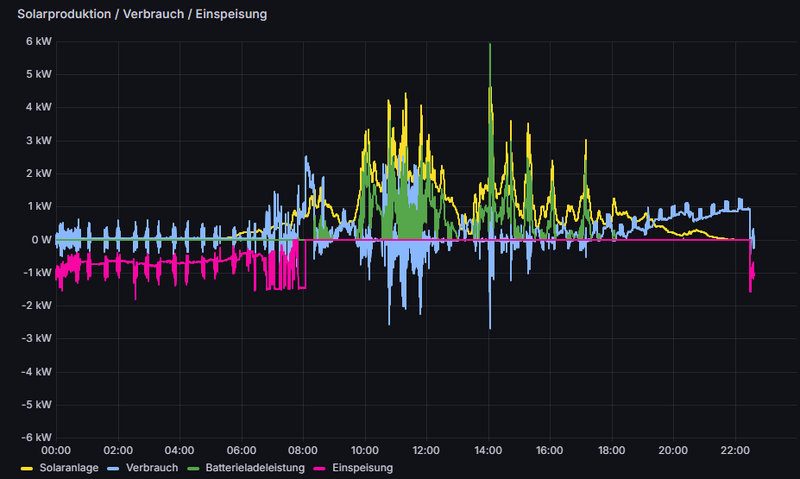The height and width of the screenshot is (479, 800).
Task: Select the 22:00 time axis label
Action: click(x=735, y=450)
